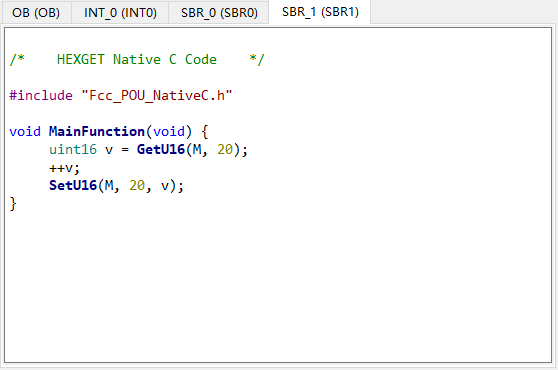Place cursor on the ++v statement
558x370 pixels.
(x=64, y=168)
